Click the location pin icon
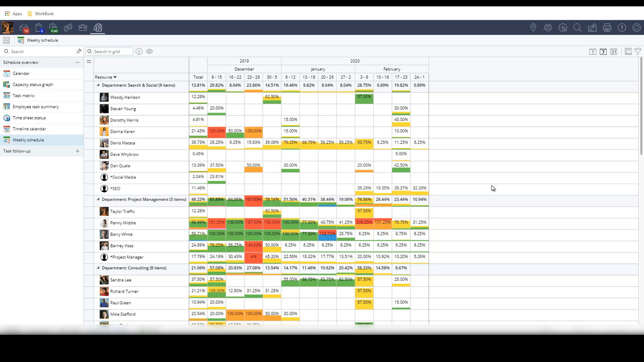This screenshot has height=362, width=644. [533, 28]
